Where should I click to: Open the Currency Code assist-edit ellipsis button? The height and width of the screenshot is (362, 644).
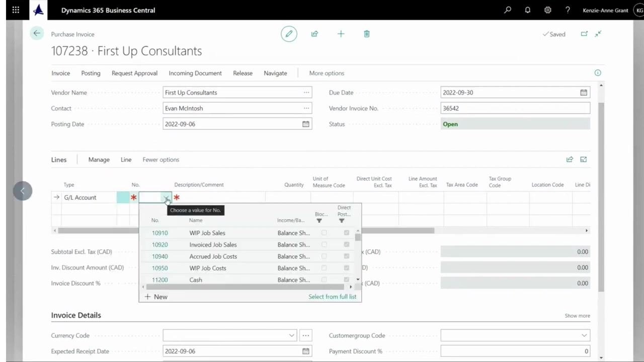pos(305,335)
